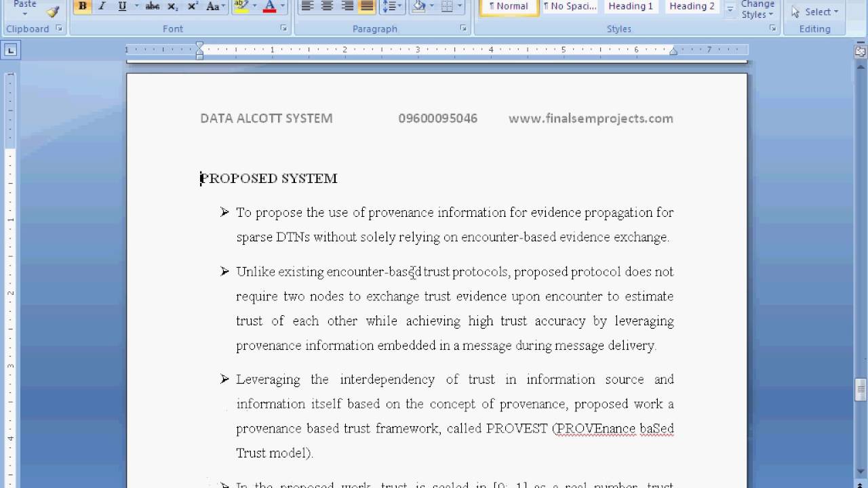
Task: Apply the Borders button
Action: tap(446, 7)
